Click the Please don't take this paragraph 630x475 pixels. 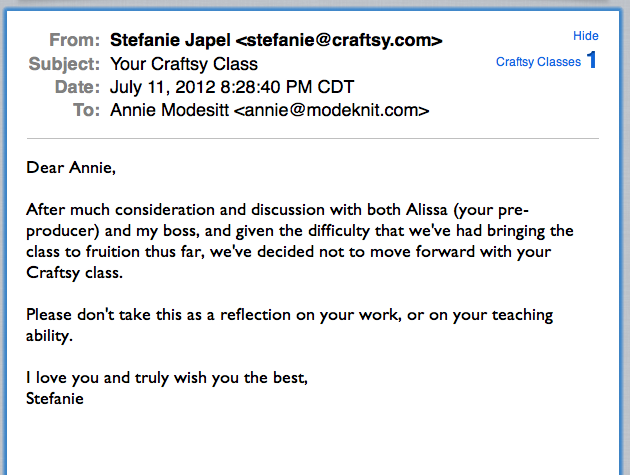(289, 325)
